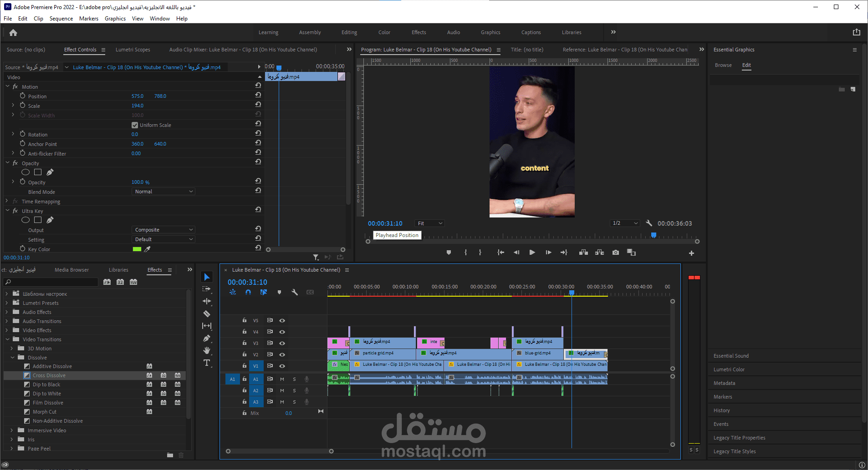868x470 pixels.
Task: Select the Pen tool in timeline toolbox
Action: click(207, 338)
